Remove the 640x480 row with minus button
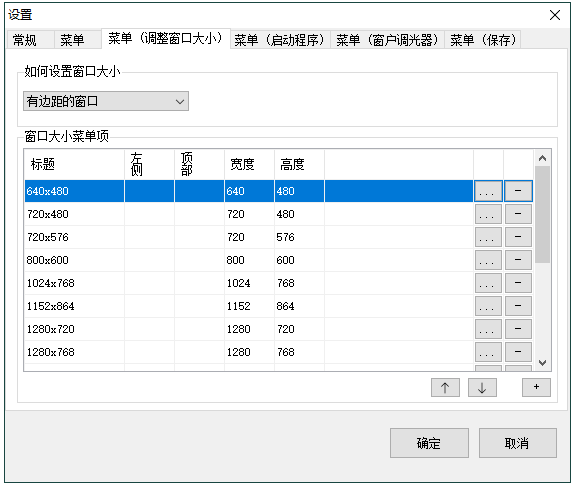The image size is (580, 489). (518, 191)
